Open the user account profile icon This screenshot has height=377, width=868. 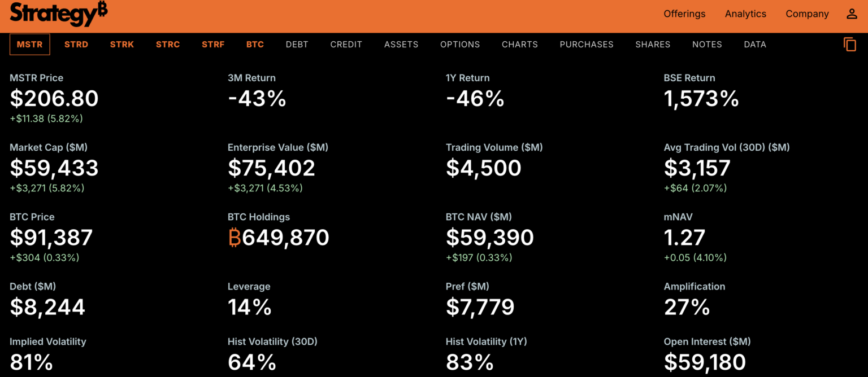click(852, 14)
